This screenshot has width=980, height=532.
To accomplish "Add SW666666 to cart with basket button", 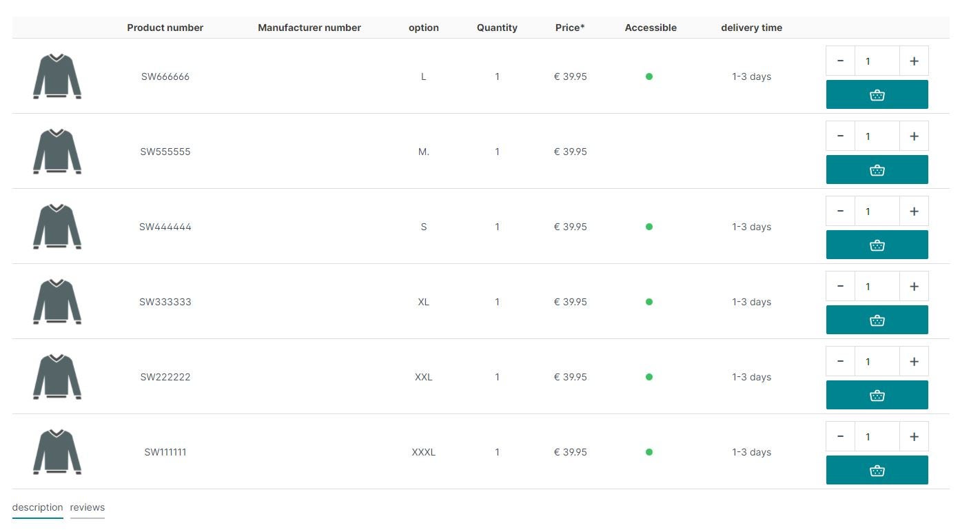I will 877,94.
